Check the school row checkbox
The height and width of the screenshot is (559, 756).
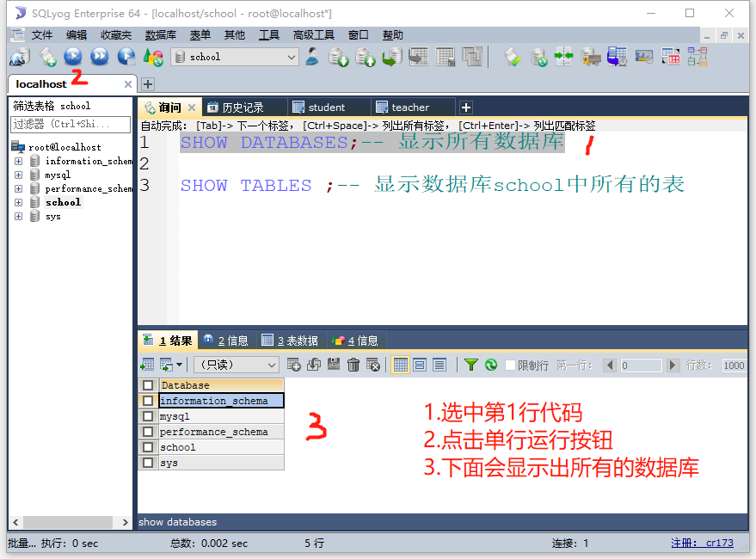pos(148,447)
